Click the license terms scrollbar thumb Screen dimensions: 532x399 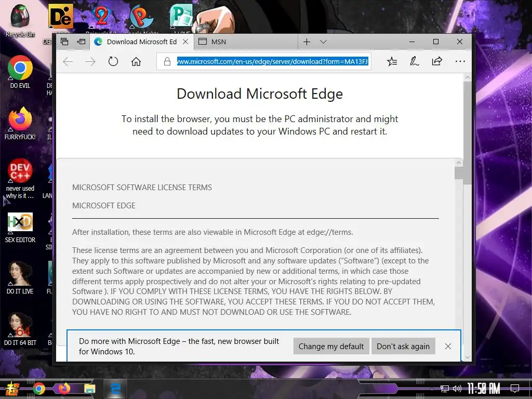tap(459, 174)
